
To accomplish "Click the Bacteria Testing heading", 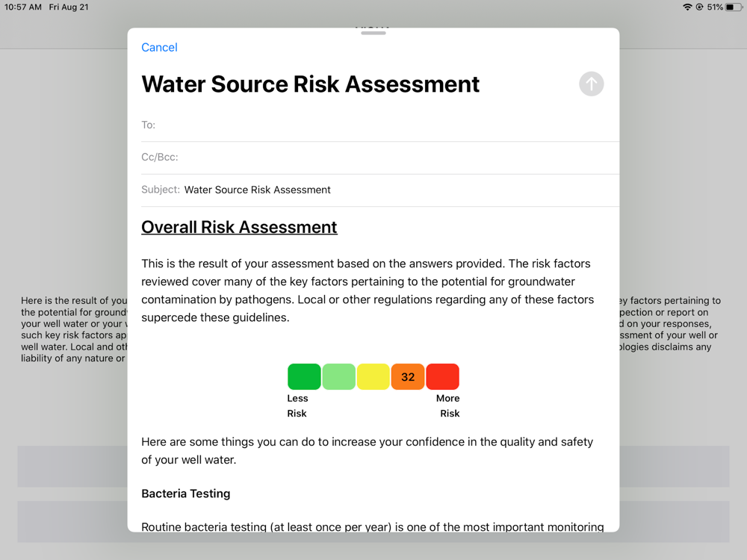I will click(186, 494).
